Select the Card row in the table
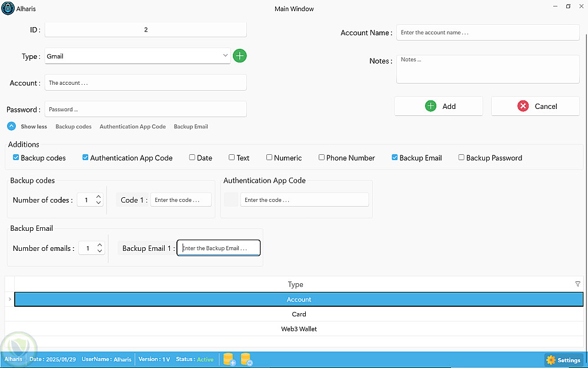 pos(299,314)
